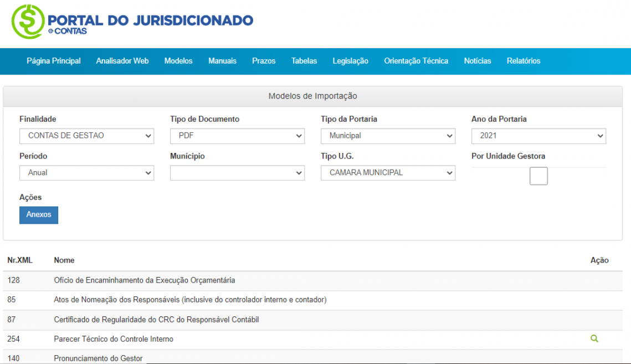This screenshot has width=631, height=364.
Task: Open the Tipo da Portaria dropdown
Action: (388, 136)
